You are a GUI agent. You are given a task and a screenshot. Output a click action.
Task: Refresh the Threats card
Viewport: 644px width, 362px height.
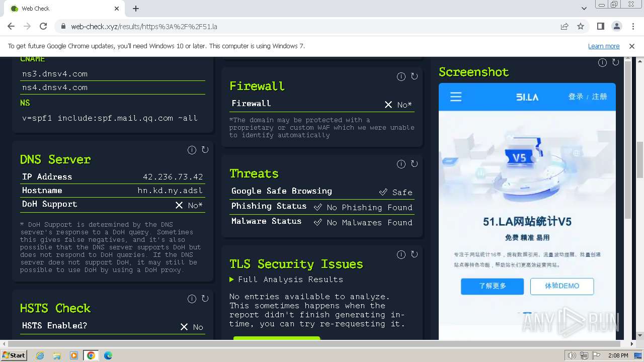pos(414,164)
